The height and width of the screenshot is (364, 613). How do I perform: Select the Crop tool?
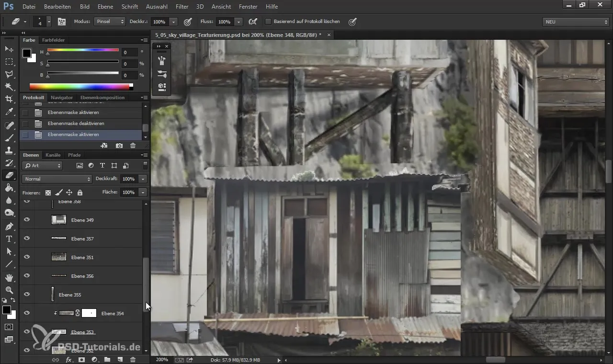point(9,99)
